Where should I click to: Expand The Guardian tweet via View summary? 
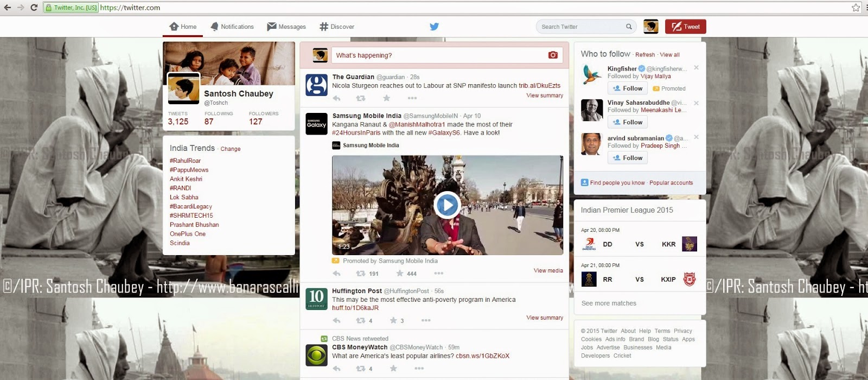(545, 96)
